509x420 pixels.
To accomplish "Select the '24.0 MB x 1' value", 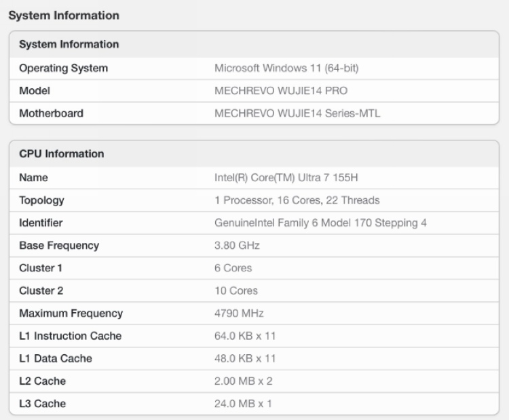I will (243, 404).
